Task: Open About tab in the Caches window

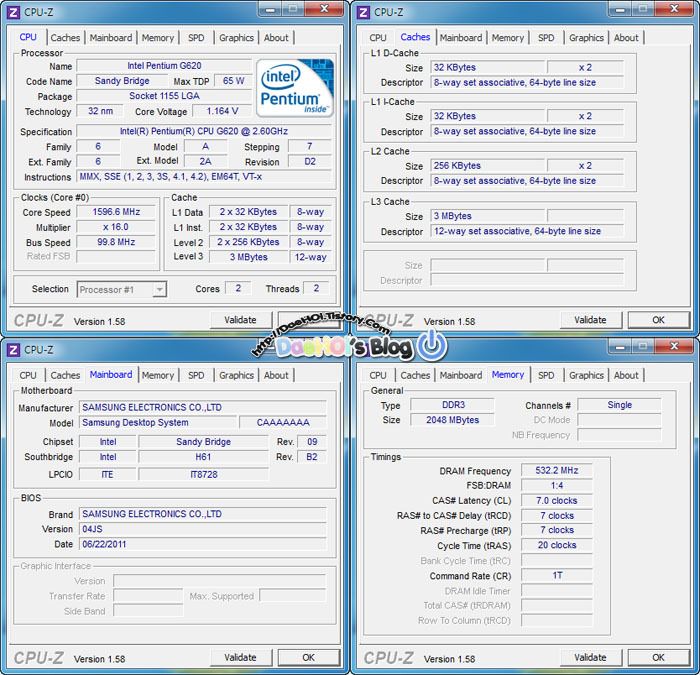Action: (x=626, y=38)
